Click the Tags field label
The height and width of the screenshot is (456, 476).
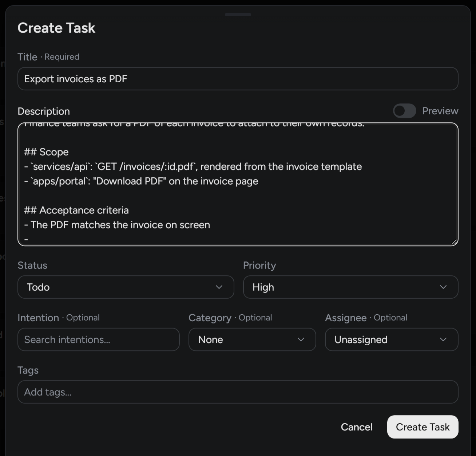click(28, 370)
